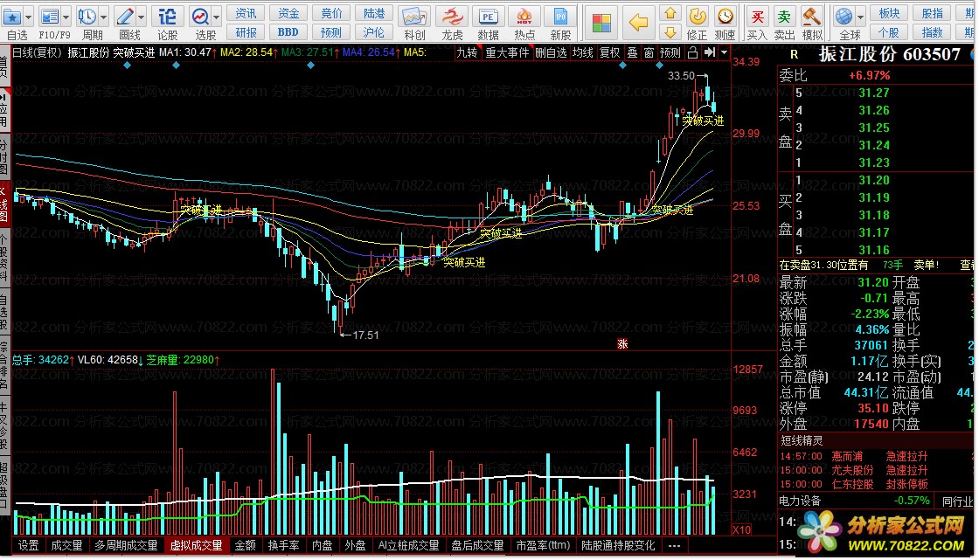The height and width of the screenshot is (560, 979).
Task: Click the 预测 forecast toolbar button
Action: pyautogui.click(x=331, y=31)
